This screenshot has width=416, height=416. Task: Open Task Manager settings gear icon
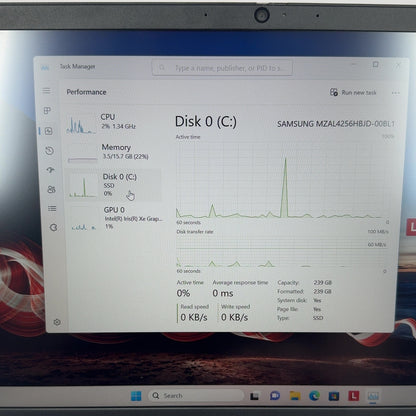pyautogui.click(x=57, y=322)
